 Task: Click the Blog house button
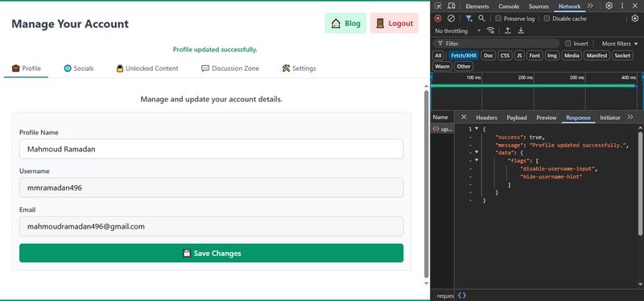345,23
